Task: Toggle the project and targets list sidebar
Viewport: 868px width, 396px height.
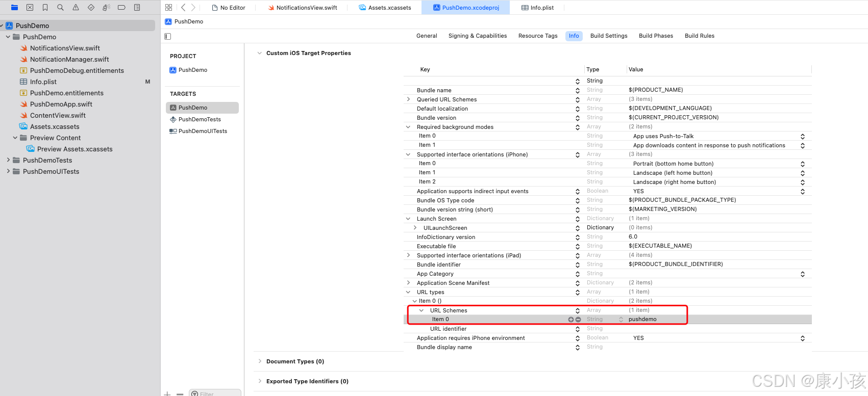Action: point(167,36)
